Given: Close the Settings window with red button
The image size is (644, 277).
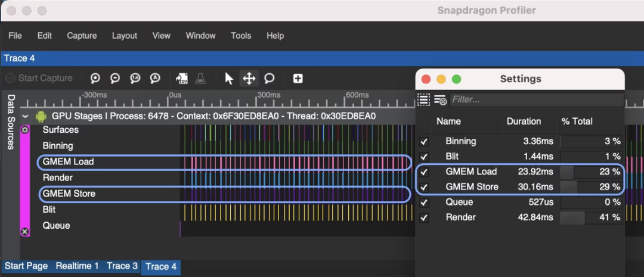Looking at the screenshot, I should pos(426,79).
